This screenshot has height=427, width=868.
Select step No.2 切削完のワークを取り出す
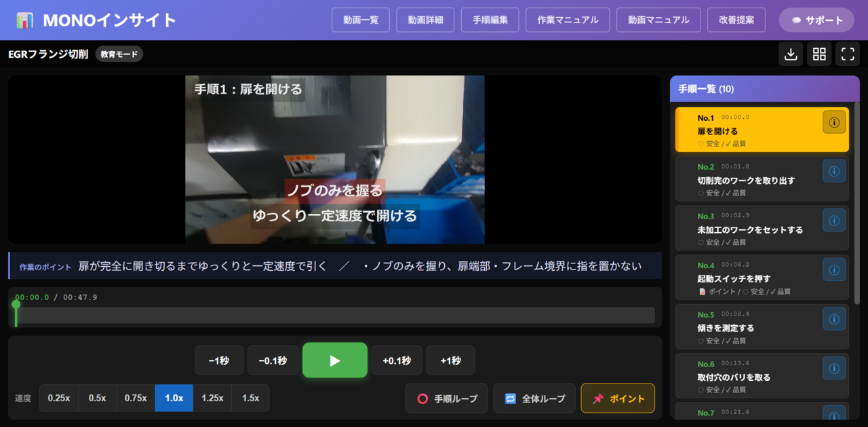click(762, 179)
